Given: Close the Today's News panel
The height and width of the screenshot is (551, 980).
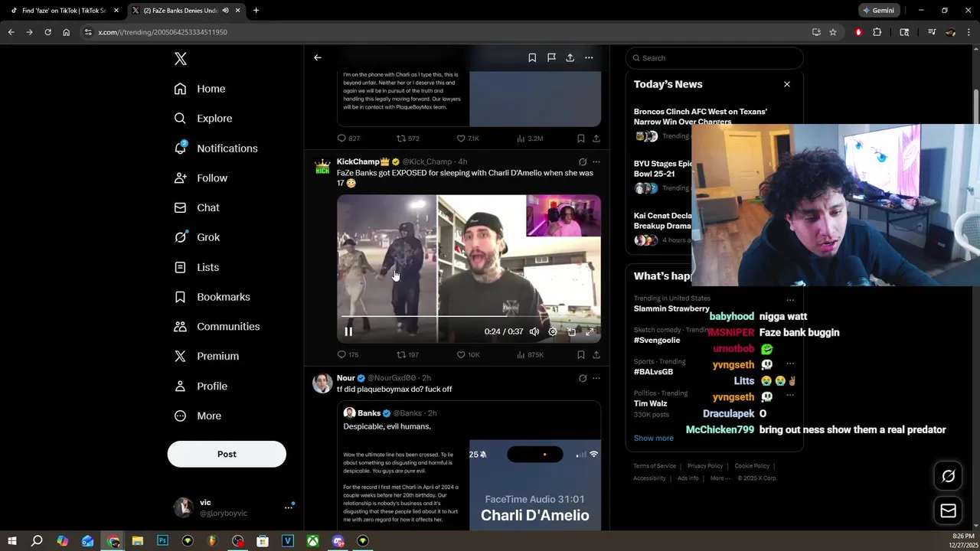Looking at the screenshot, I should point(787,84).
